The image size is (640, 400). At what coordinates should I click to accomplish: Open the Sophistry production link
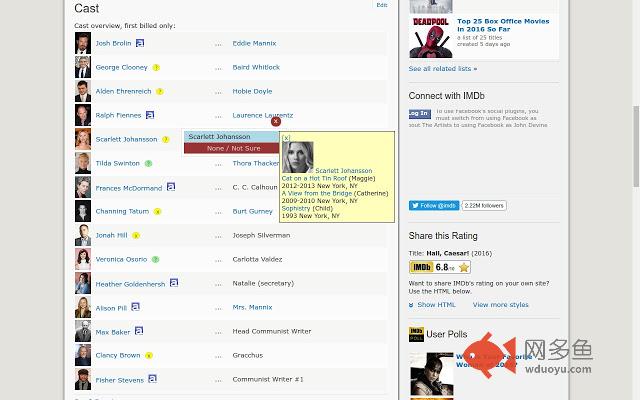pyautogui.click(x=296, y=209)
